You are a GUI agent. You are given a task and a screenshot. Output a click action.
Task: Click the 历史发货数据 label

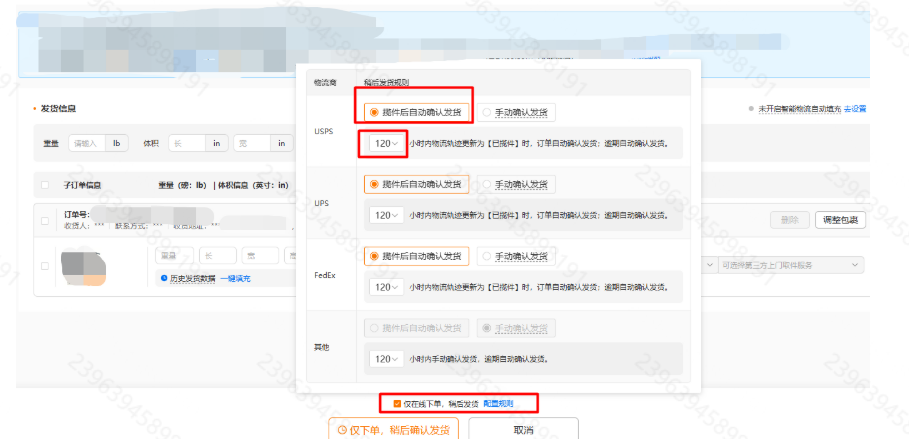pyautogui.click(x=192, y=279)
